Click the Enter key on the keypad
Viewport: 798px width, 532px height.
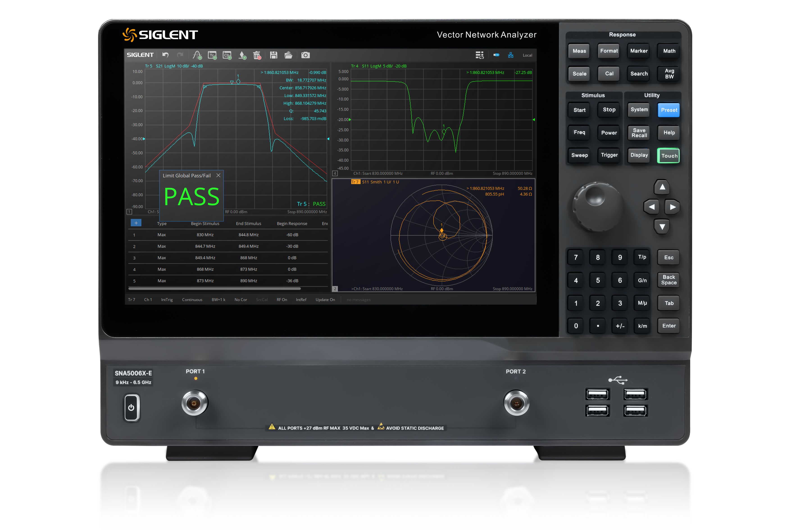point(669,326)
